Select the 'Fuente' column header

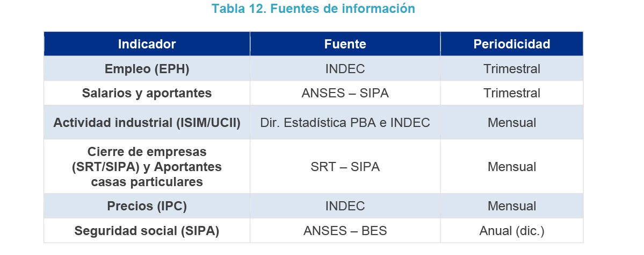[x=345, y=44]
